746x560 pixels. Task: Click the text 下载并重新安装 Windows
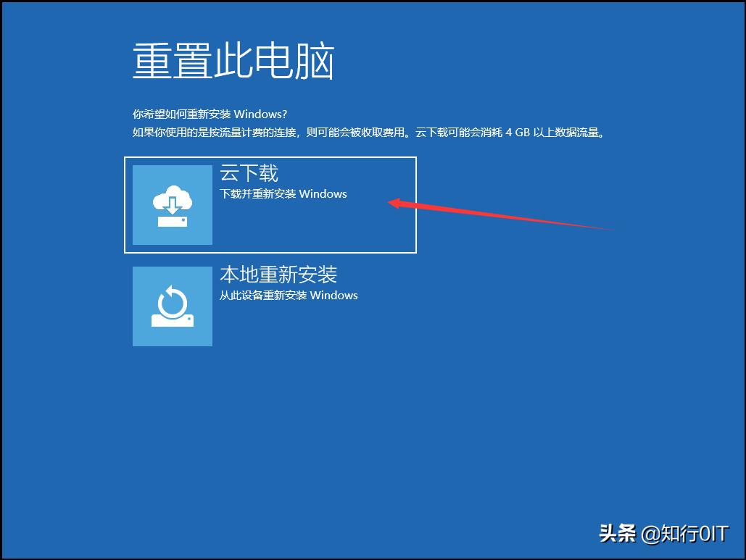click(x=283, y=194)
